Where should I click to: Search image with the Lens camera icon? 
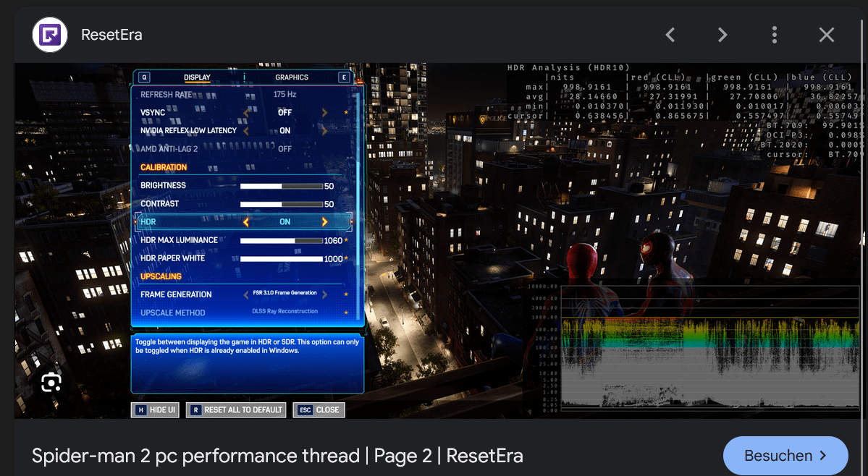pos(51,383)
